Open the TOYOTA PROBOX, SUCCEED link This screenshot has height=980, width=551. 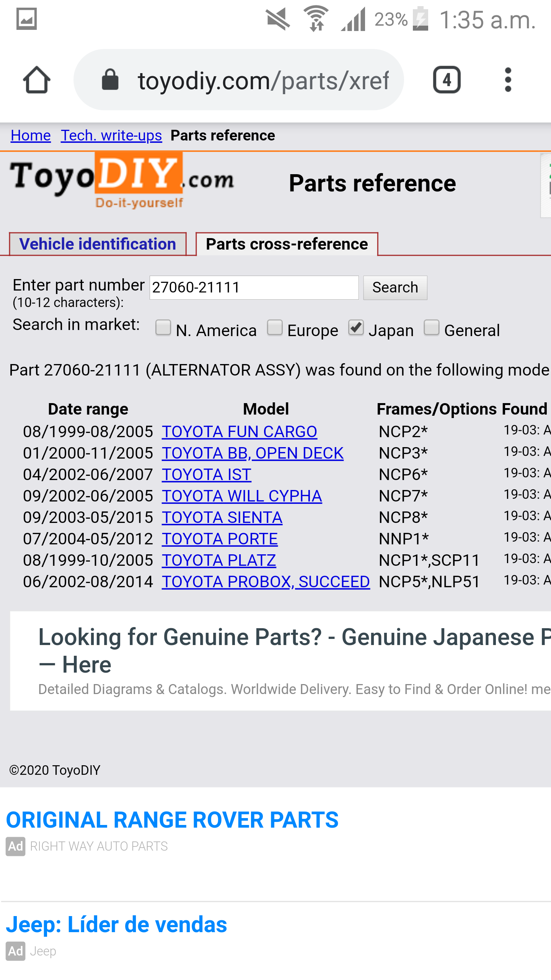pyautogui.click(x=266, y=582)
